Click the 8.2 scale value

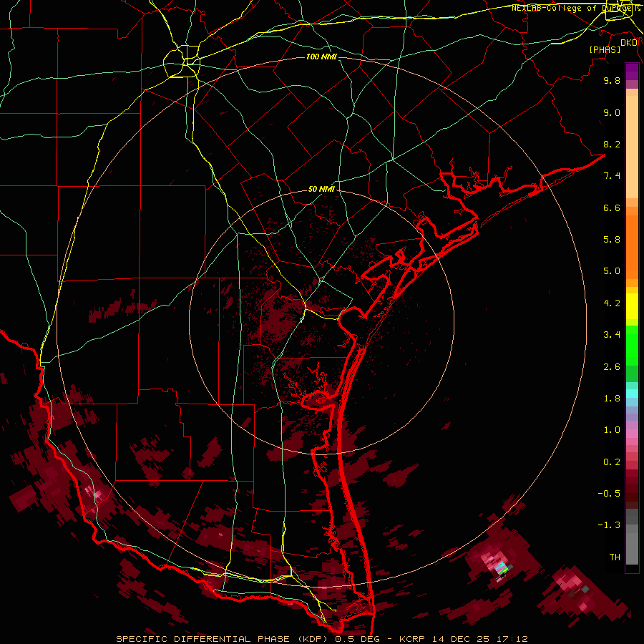(612, 145)
